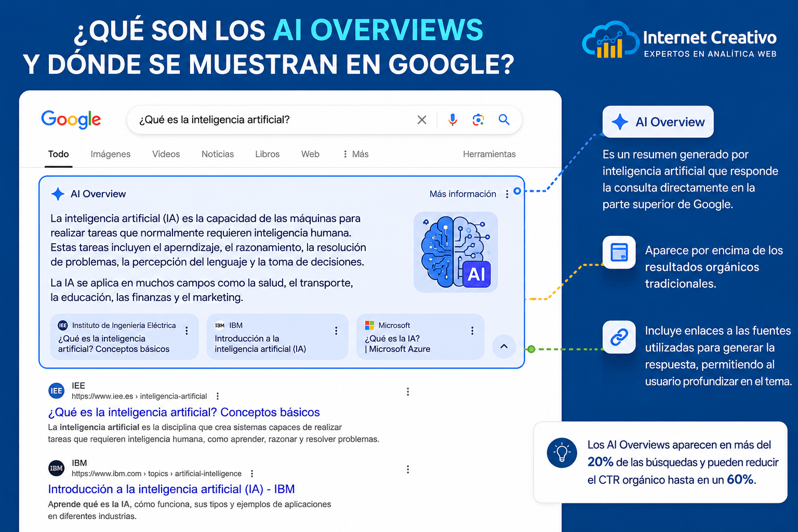
Task: Open 'Introducción a la inteligencia artificial (IA) - IBM' result
Action: point(171,489)
